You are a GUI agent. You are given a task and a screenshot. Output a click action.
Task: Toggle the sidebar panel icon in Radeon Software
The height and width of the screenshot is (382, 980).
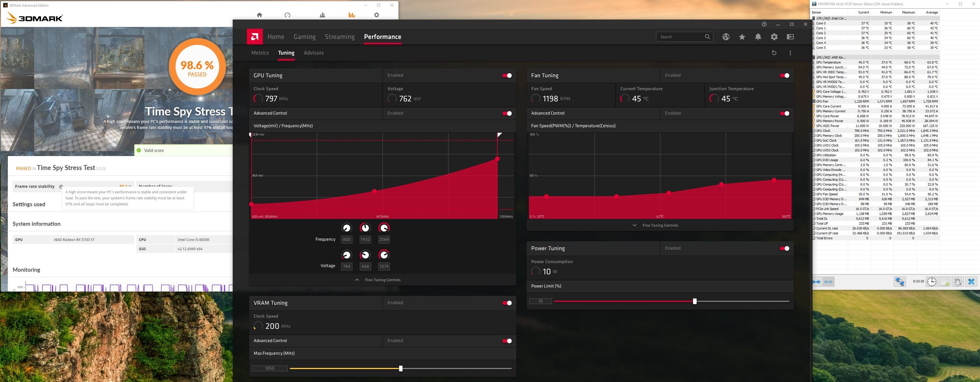tap(790, 37)
